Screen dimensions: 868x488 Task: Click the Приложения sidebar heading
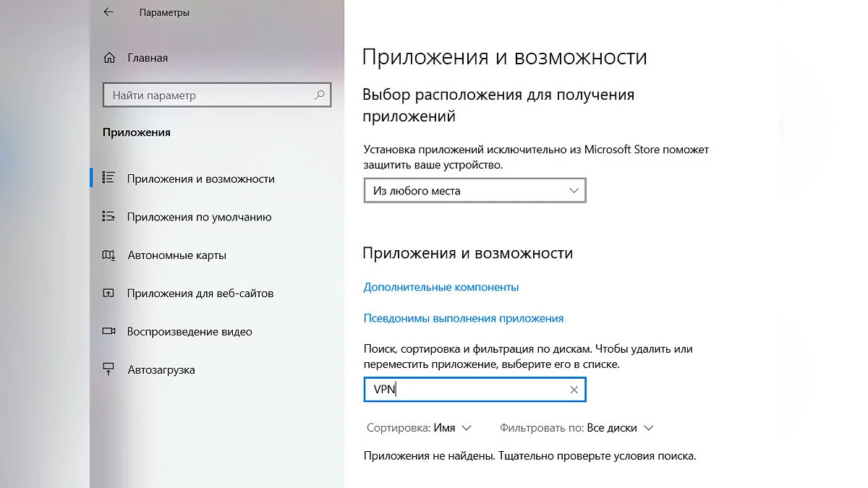pos(137,132)
